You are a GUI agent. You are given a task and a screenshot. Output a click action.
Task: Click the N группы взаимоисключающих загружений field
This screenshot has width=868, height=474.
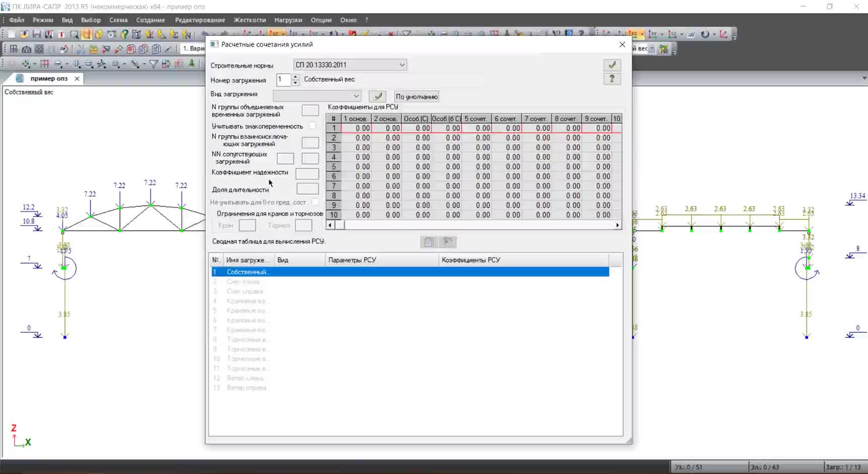tap(310, 143)
